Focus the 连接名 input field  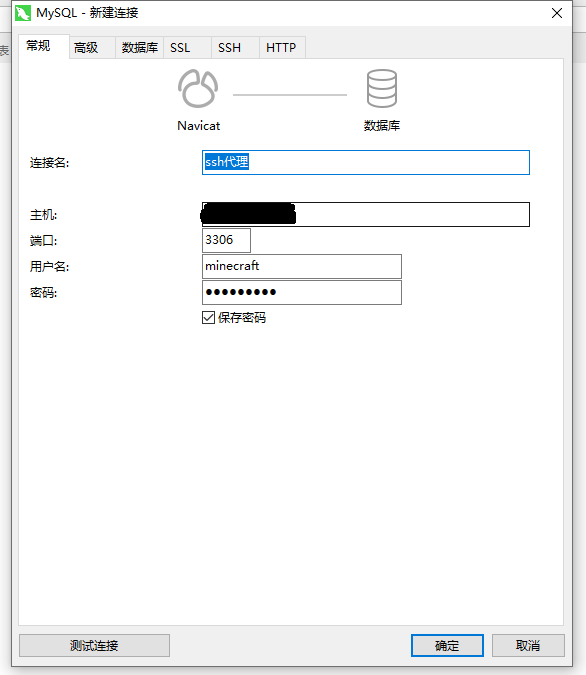366,162
